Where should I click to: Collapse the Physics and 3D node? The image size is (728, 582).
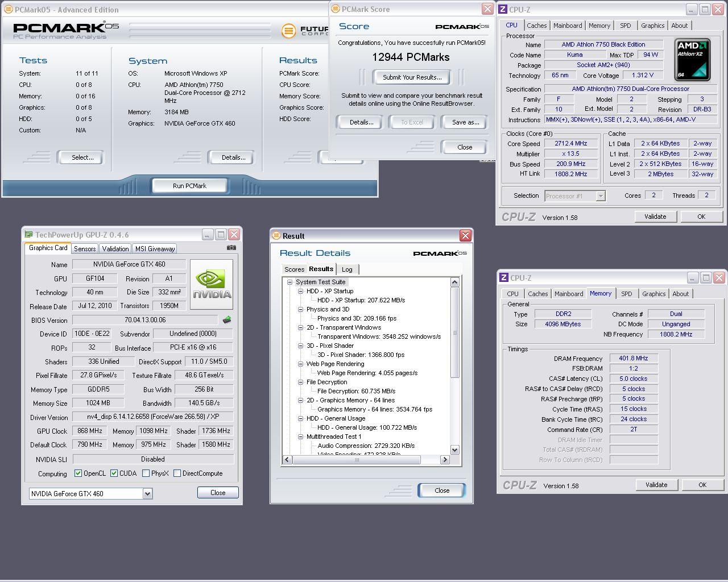tap(300, 309)
